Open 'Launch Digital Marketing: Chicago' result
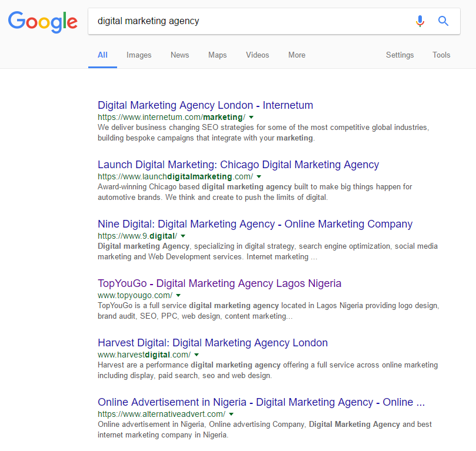This screenshot has width=476, height=451. 238,165
